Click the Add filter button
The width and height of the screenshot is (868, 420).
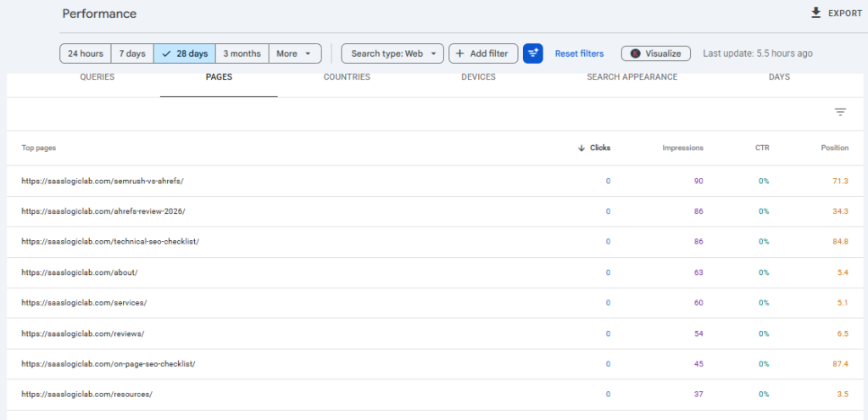[483, 53]
